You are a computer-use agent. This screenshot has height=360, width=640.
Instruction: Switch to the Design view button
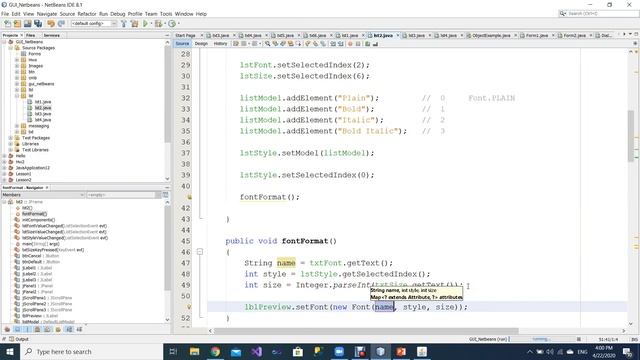201,44
